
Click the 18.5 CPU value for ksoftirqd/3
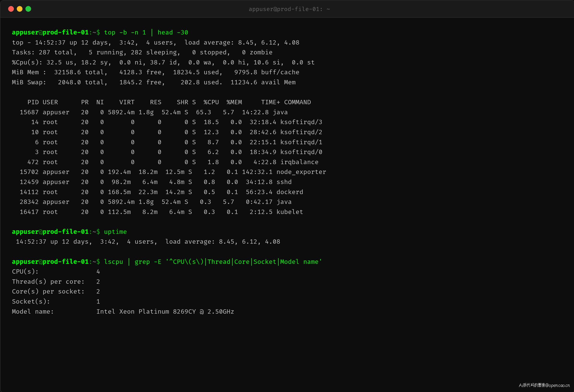[x=211, y=122]
